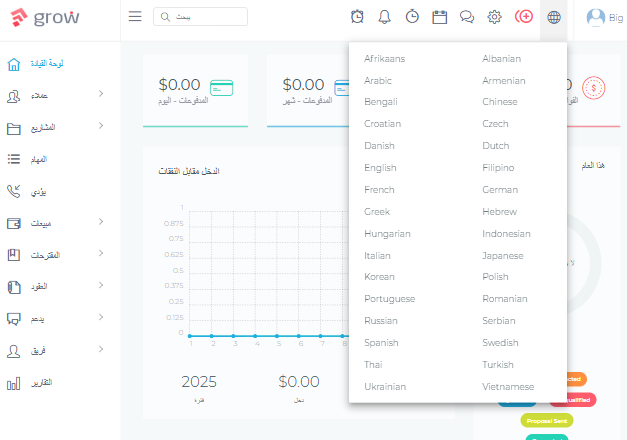627x440 pixels.
Task: Expand the sales wallet menu chevron
Action: pos(101,222)
